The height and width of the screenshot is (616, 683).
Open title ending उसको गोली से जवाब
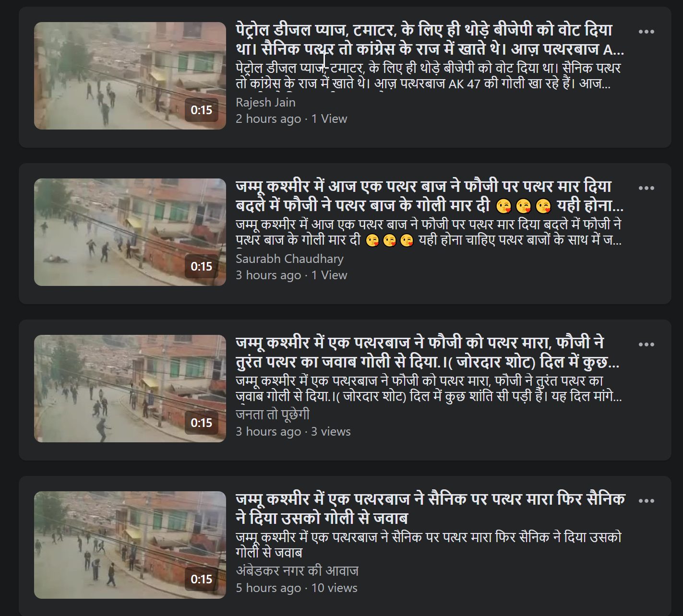point(431,509)
